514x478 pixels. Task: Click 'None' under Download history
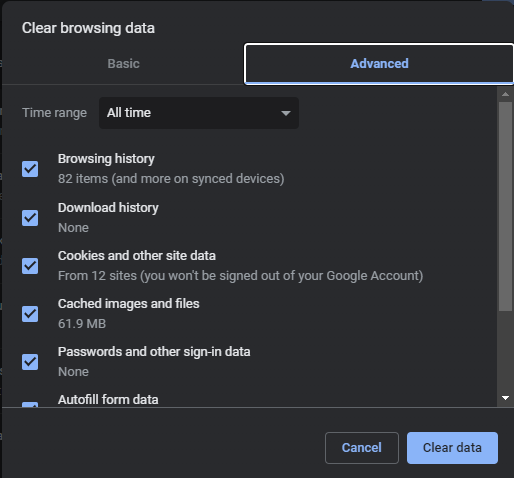click(x=73, y=228)
